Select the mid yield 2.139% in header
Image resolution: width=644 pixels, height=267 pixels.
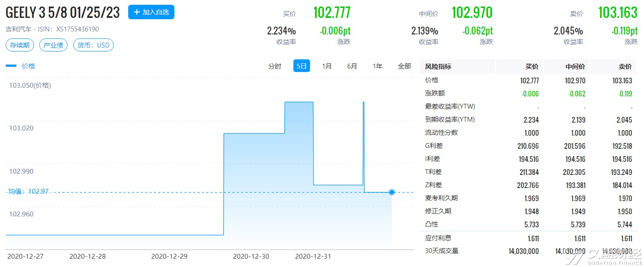click(425, 31)
